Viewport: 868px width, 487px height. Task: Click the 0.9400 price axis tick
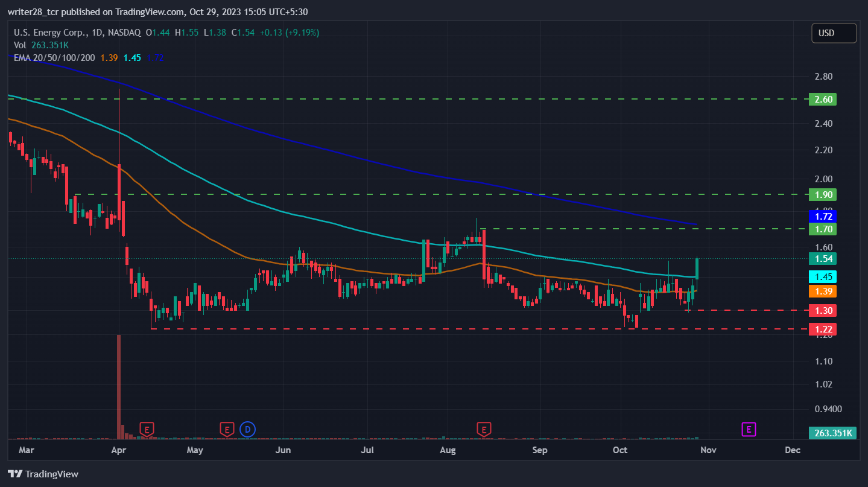pyautogui.click(x=828, y=409)
